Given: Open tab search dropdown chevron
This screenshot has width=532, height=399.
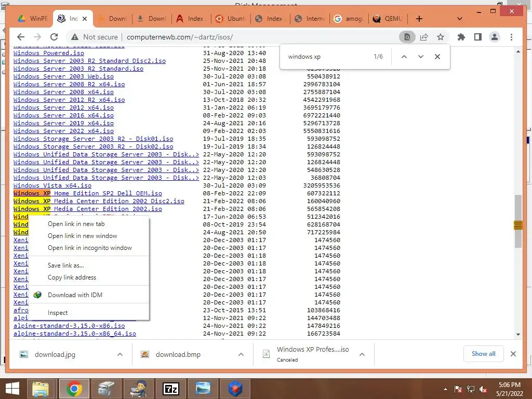Looking at the screenshot, I should (460, 19).
